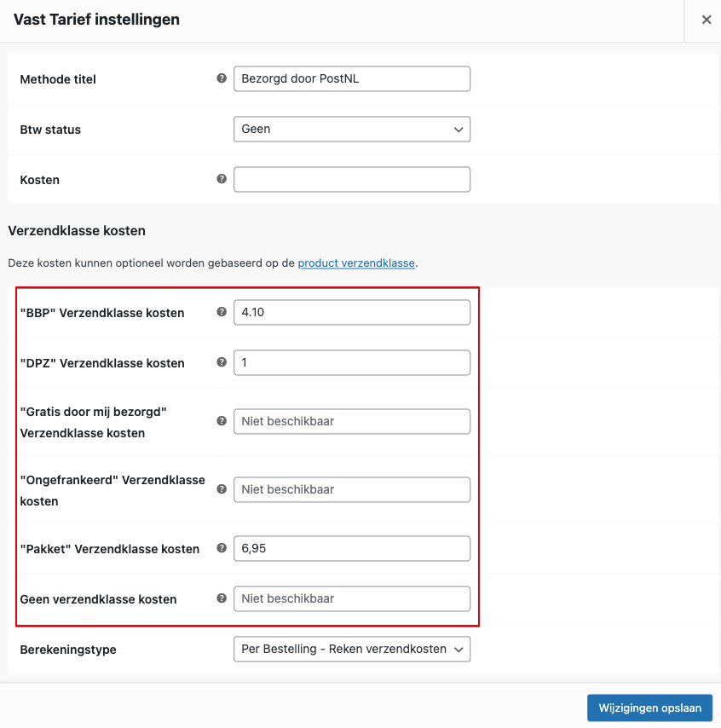Click the Geen verzendklasse kosten help icon
The width and height of the screenshot is (721, 728).
pyautogui.click(x=222, y=598)
